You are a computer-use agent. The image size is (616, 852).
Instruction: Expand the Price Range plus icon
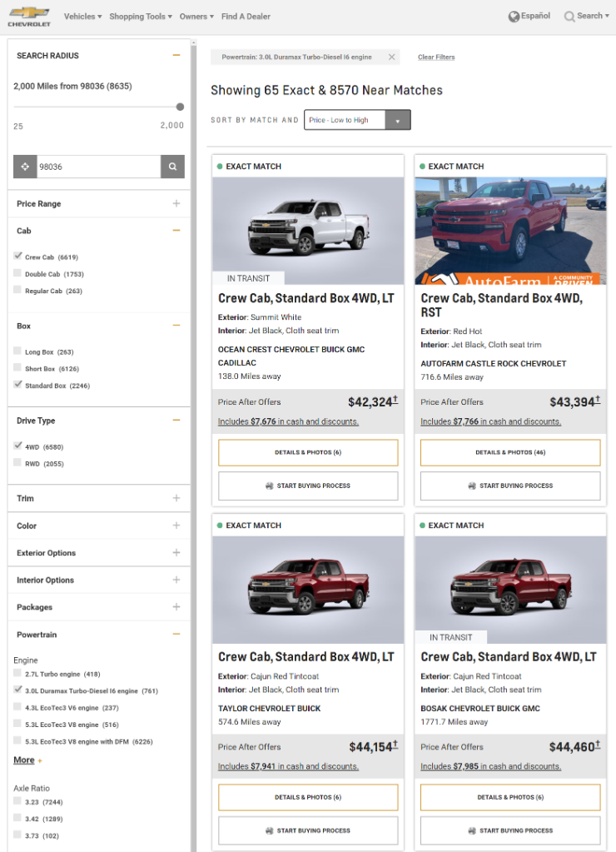(x=176, y=204)
